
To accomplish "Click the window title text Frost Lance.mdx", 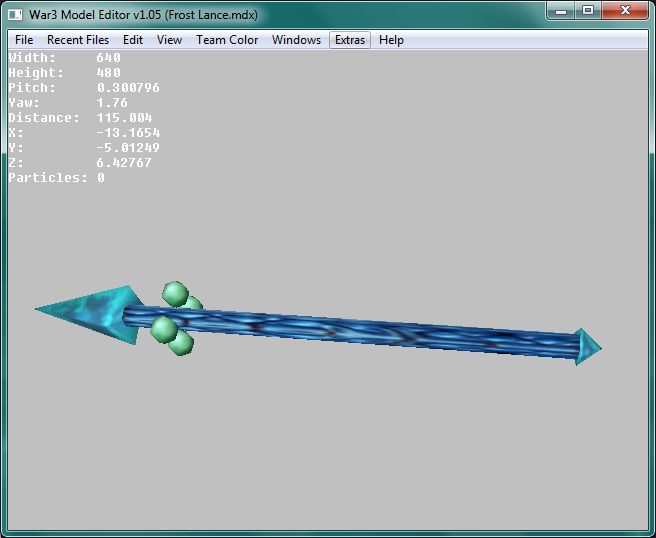I will tap(211, 15).
